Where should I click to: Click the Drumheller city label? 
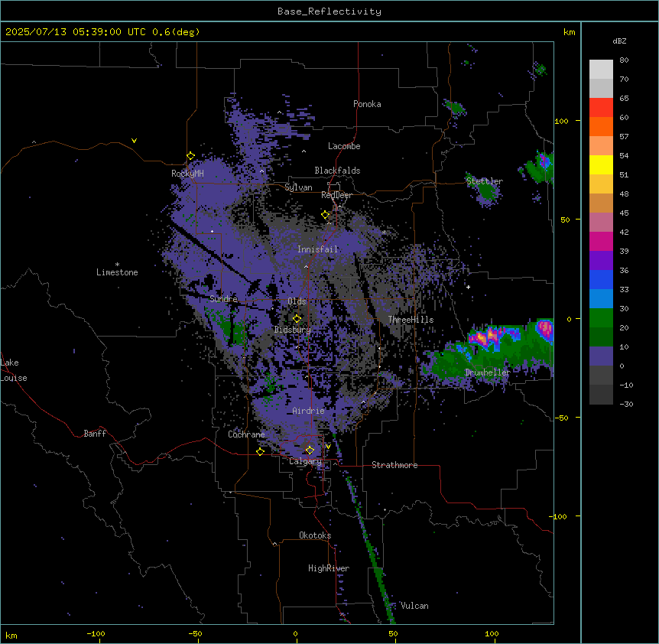point(488,372)
